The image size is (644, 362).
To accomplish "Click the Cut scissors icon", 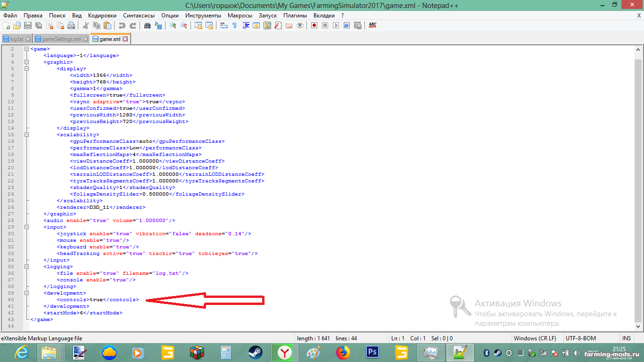I will (x=86, y=25).
